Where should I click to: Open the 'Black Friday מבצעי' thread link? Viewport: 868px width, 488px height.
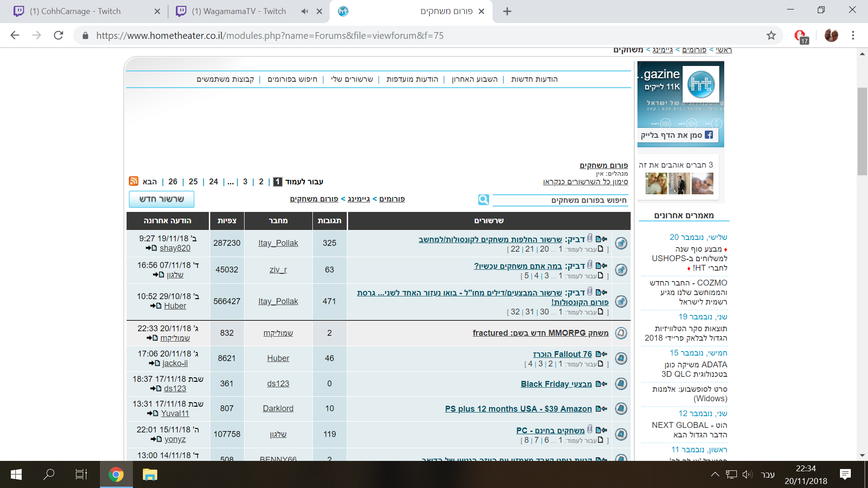point(556,384)
